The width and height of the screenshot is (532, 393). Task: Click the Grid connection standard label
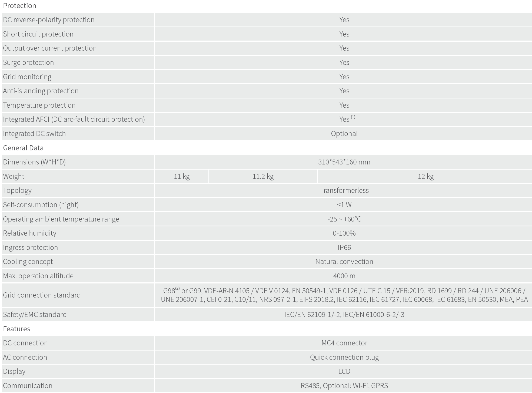42,295
